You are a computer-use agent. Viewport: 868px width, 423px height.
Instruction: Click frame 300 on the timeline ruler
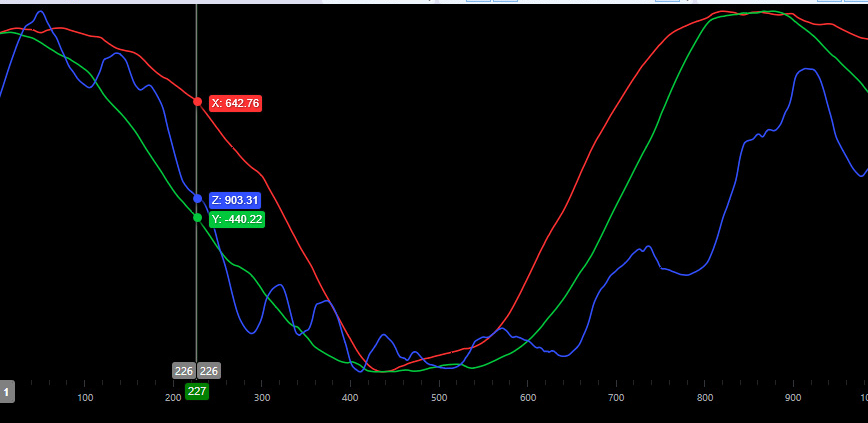pos(262,398)
